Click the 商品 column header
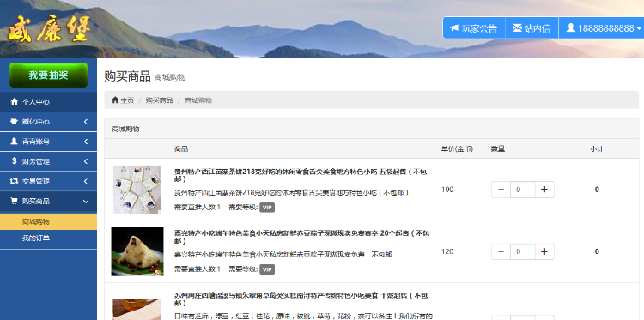Viewport: 644px width, 320px height. [x=181, y=149]
